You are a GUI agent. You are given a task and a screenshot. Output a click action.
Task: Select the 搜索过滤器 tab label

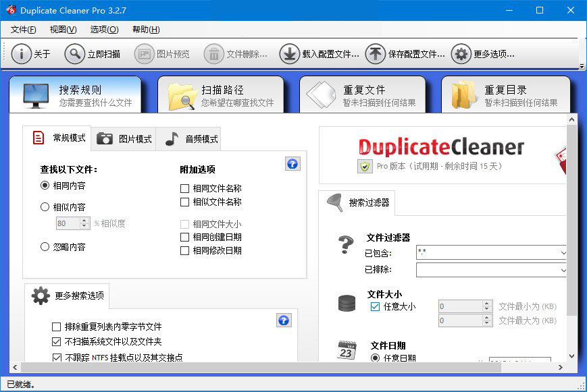tap(369, 202)
